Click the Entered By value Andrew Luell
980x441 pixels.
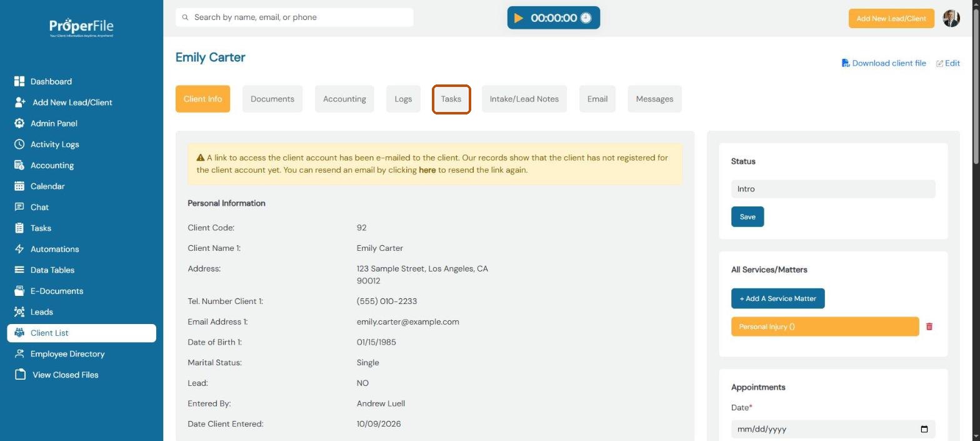pos(381,403)
